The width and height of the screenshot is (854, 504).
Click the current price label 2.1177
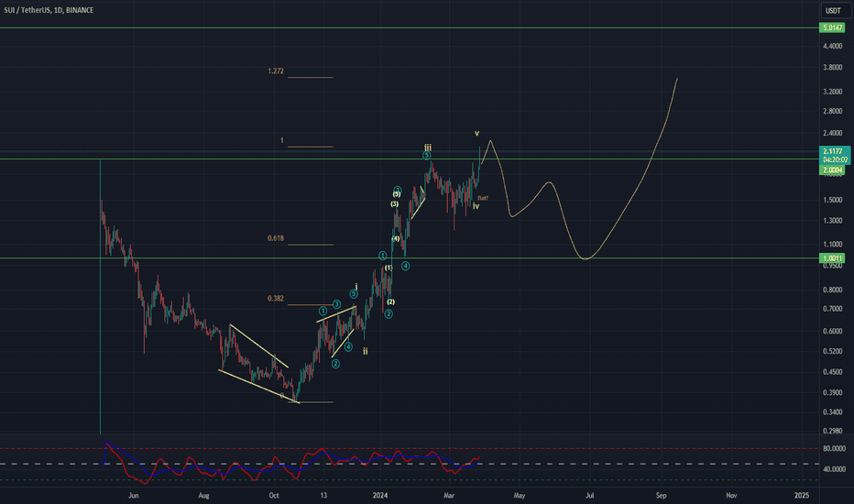point(833,151)
